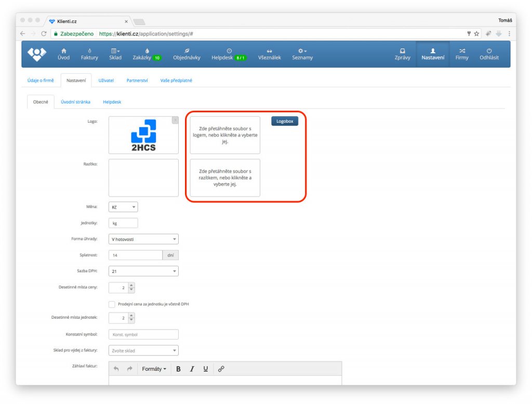The image size is (532, 404).
Task: Click the Konstantní symbol input field
Action: (143, 334)
